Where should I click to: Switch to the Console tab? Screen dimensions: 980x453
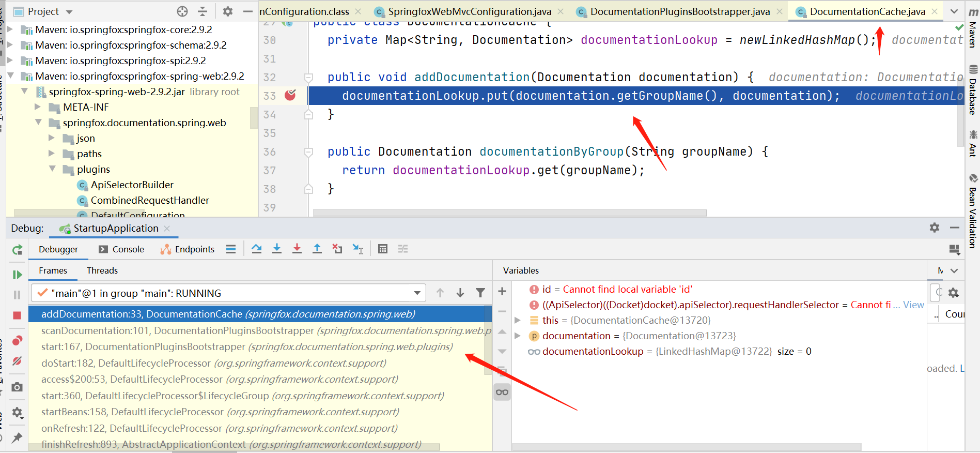(x=122, y=249)
